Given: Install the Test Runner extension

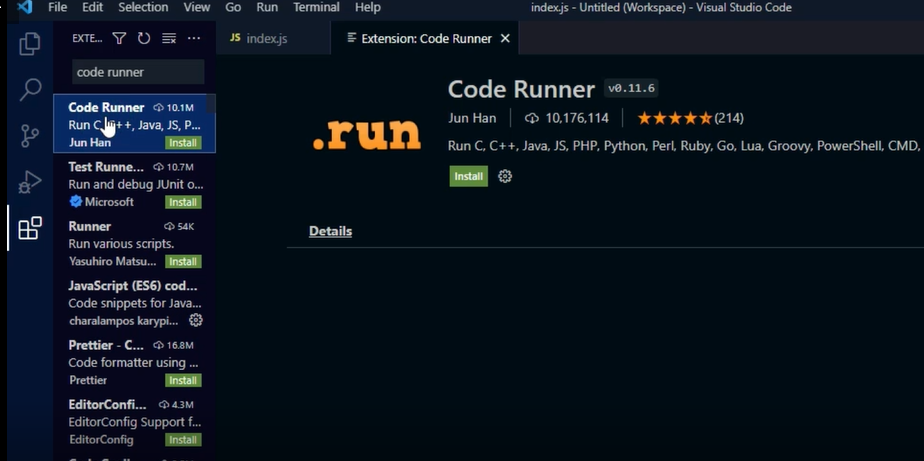Looking at the screenshot, I should pyautogui.click(x=183, y=202).
